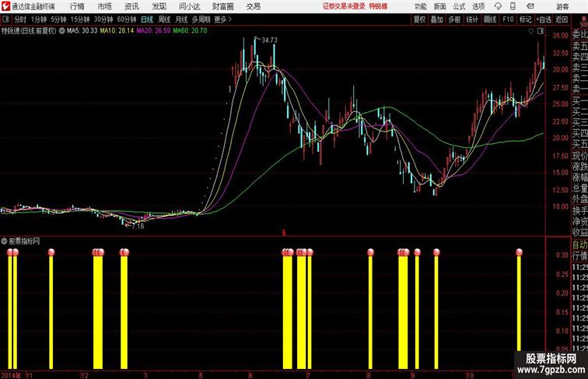
Task: Switch to the 多周期 tab
Action: pos(201,19)
